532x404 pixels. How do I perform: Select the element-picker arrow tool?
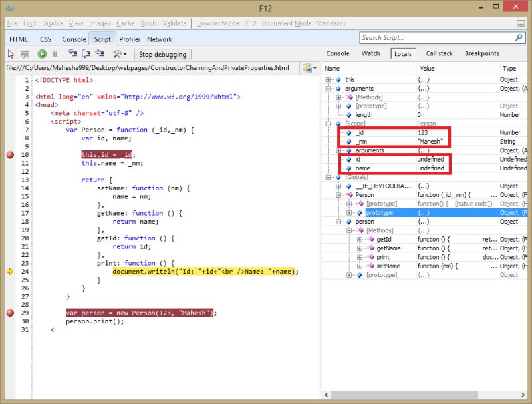click(10, 54)
